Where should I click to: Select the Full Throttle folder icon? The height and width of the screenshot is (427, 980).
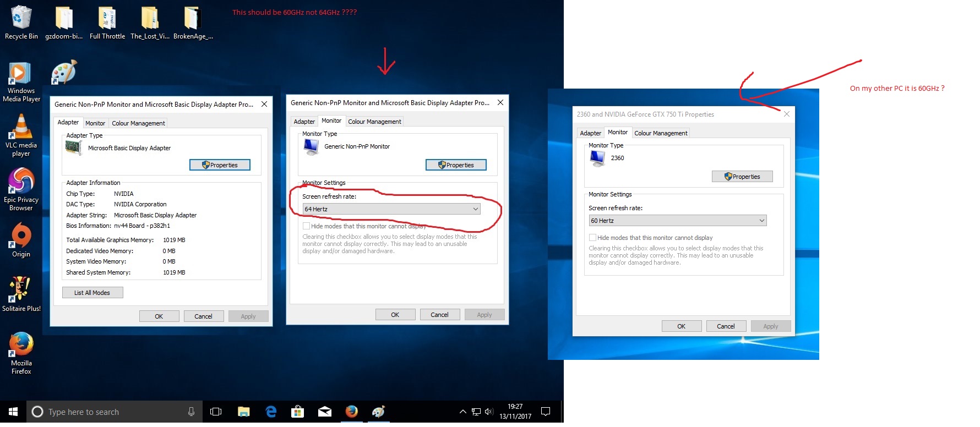tap(107, 22)
